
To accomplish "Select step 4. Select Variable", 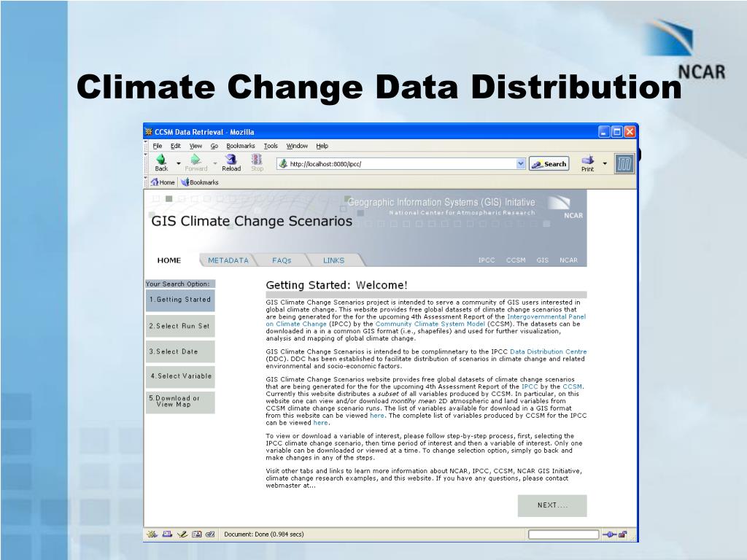I will pyautogui.click(x=180, y=376).
